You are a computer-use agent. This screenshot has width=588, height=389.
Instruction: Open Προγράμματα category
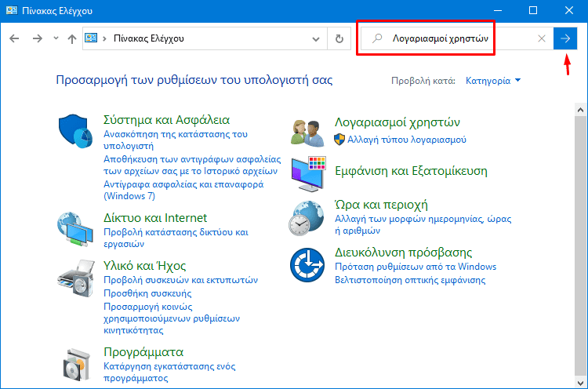coord(143,352)
